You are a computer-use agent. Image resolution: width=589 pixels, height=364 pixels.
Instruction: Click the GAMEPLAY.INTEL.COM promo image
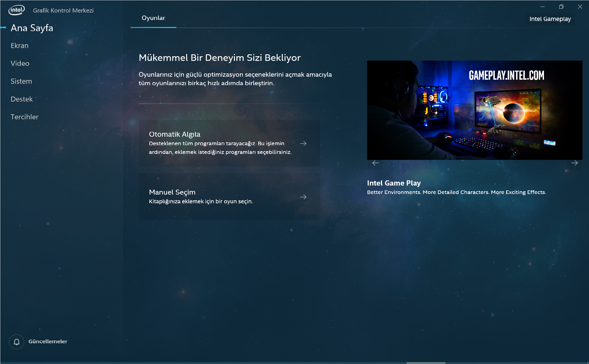475,110
